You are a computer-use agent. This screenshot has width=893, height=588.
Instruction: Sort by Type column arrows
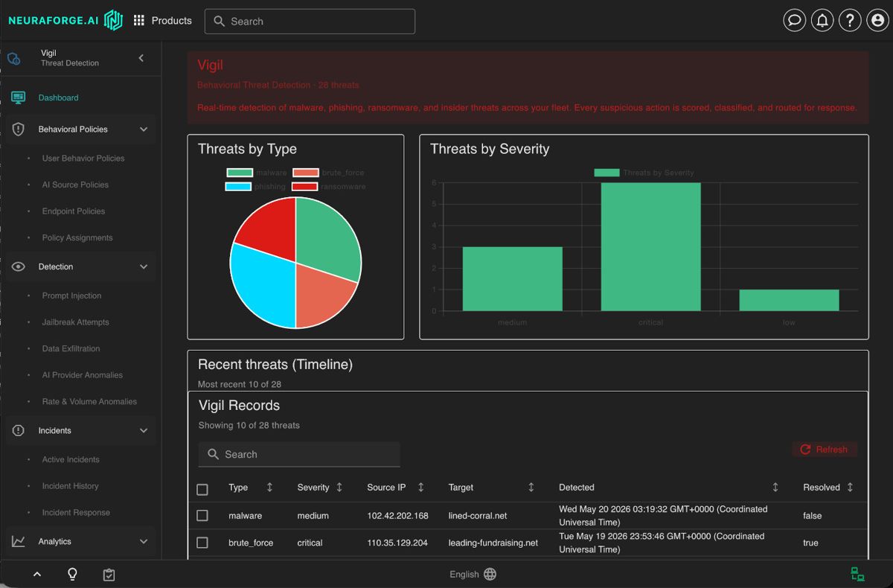point(269,488)
